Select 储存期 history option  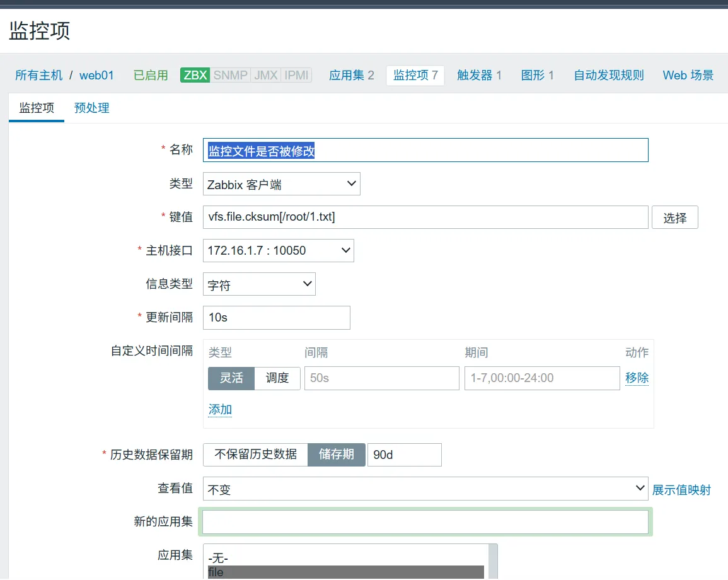[336, 455]
